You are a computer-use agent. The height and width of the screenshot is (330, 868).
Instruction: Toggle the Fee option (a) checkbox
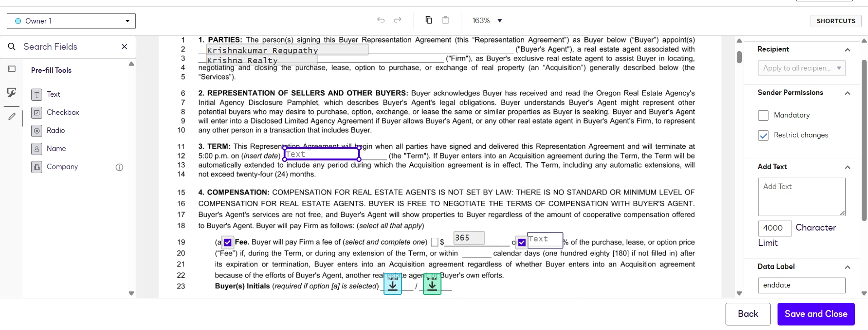[228, 243]
